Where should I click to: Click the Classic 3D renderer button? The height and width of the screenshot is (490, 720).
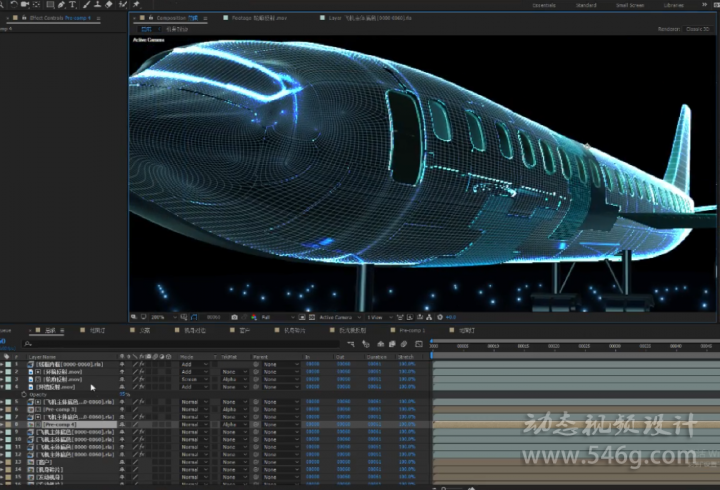click(698, 29)
